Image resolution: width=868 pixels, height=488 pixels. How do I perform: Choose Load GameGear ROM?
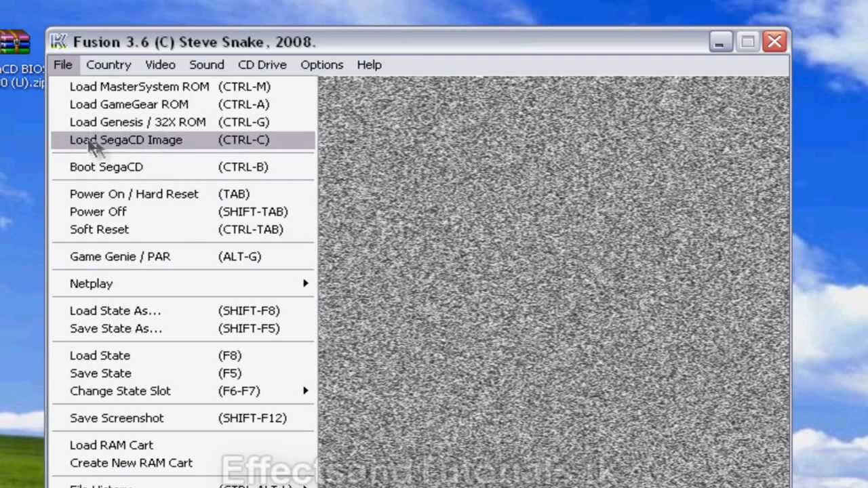pyautogui.click(x=183, y=104)
